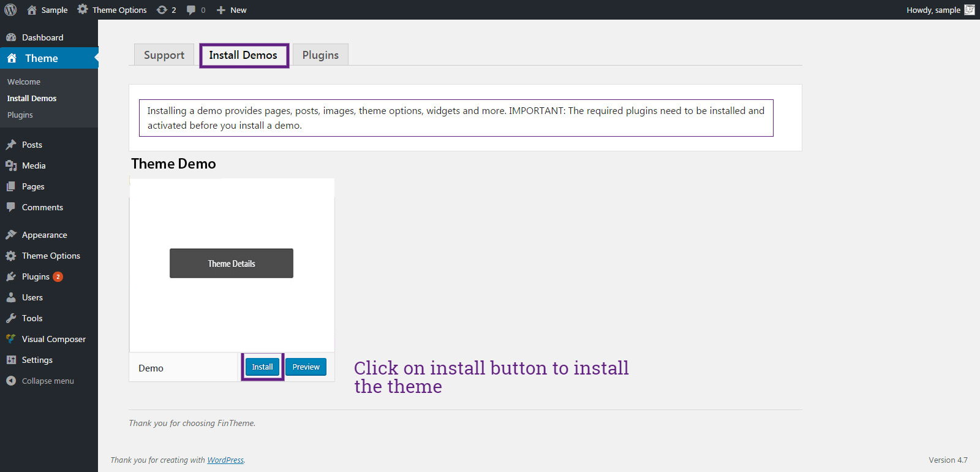Click the Visual Composer icon

[x=11, y=339]
